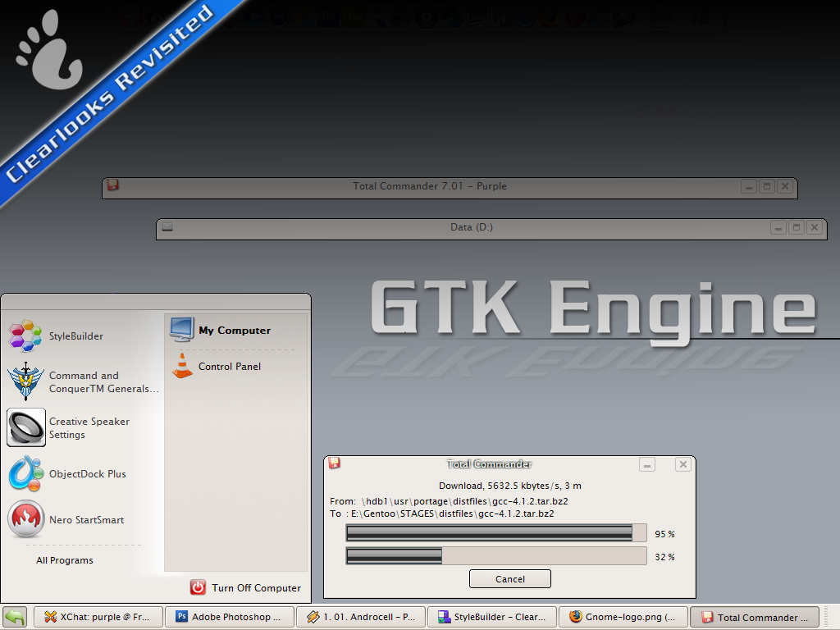Screen dimensions: 840x630
Task: Maximize Total Commander 7.01 - Purple window
Action: [x=767, y=186]
